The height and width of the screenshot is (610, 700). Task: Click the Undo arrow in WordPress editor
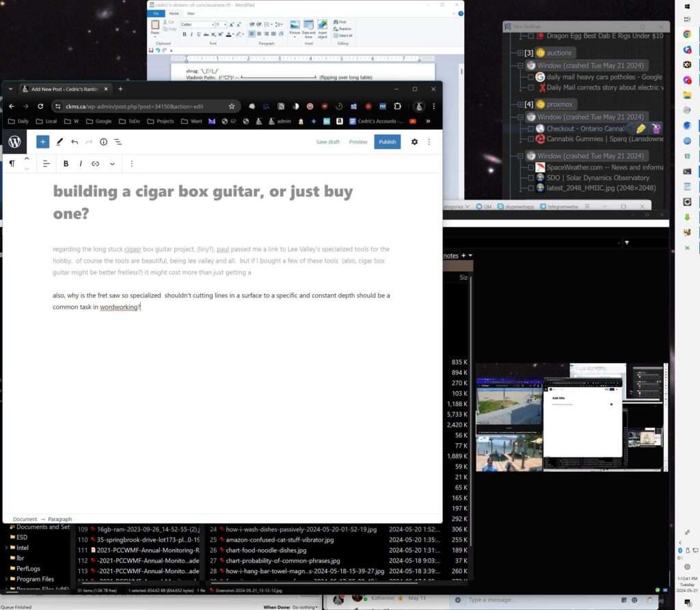(x=75, y=142)
